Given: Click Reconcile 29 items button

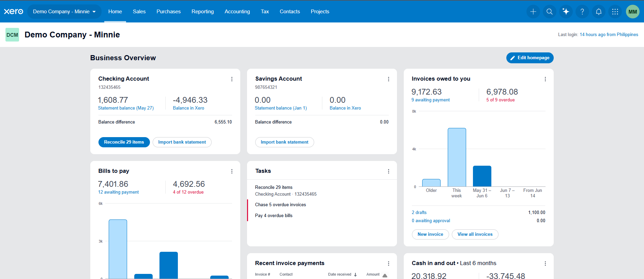Looking at the screenshot, I should tap(124, 142).
